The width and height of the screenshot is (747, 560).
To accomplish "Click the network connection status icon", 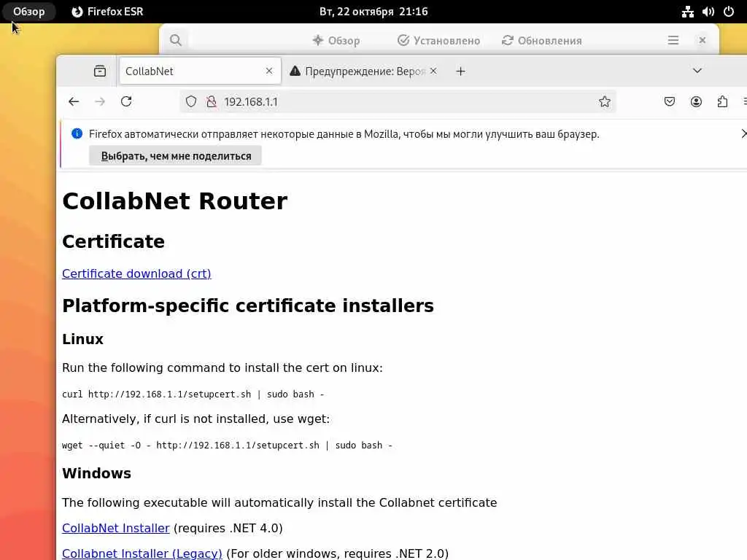I will [x=687, y=12].
